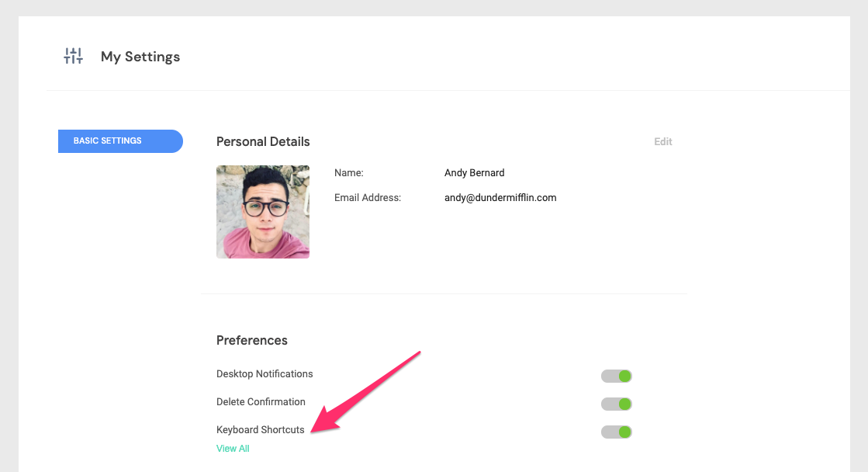868x472 pixels.
Task: Open the View All preferences link
Action: pyautogui.click(x=233, y=449)
